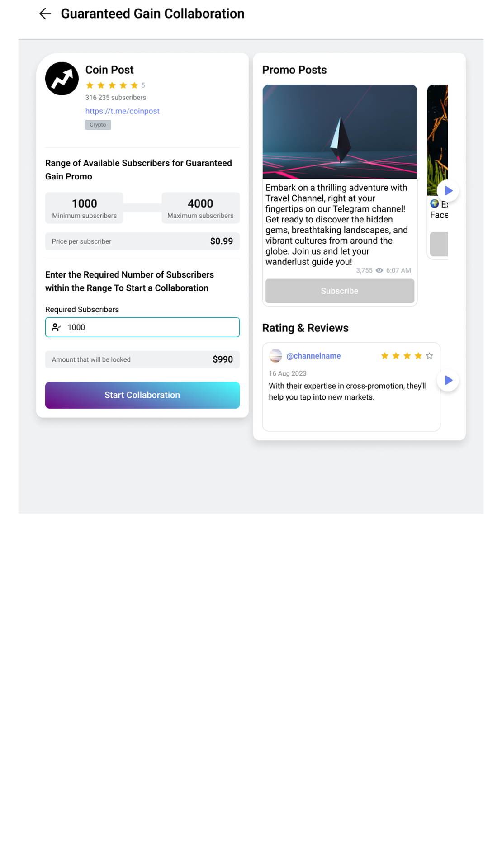Click the eye views icon on the promo post
Image resolution: width=502 pixels, height=868 pixels.
379,270
